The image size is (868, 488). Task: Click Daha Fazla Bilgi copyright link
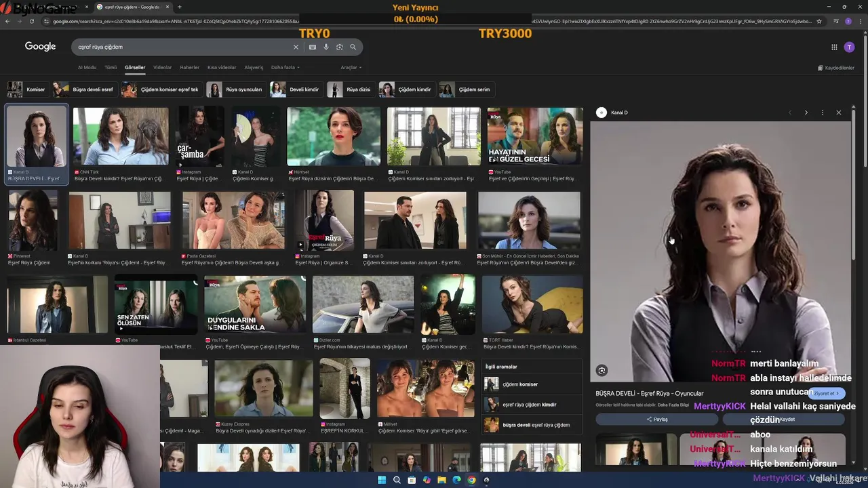[x=673, y=405]
